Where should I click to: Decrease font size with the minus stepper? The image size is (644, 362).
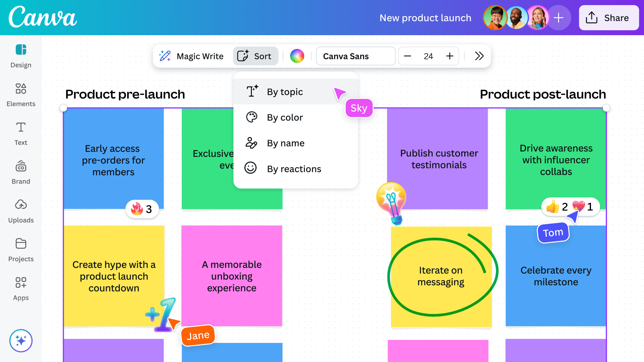(x=408, y=56)
